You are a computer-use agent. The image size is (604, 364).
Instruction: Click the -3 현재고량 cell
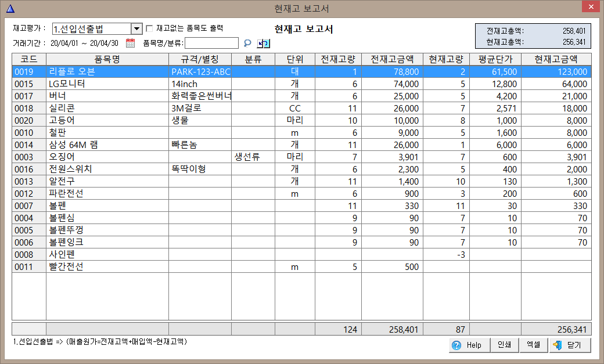click(x=446, y=255)
